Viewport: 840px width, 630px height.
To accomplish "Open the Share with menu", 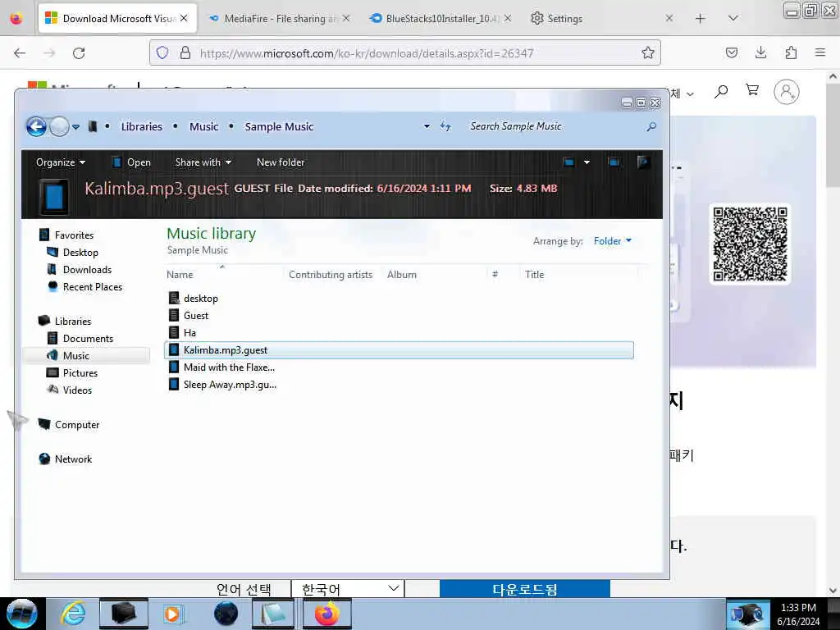I will (203, 162).
